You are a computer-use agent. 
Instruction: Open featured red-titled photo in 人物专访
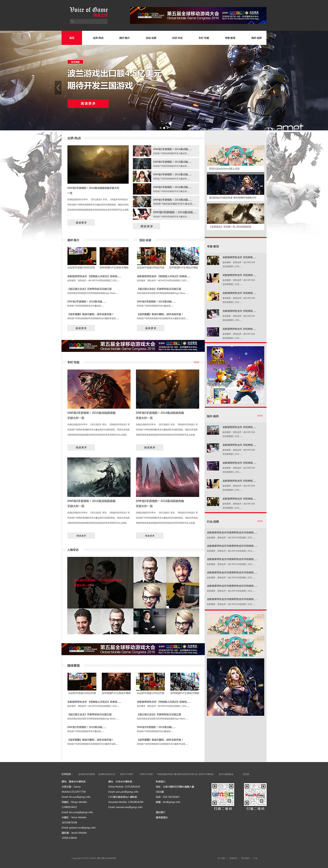click(x=100, y=583)
